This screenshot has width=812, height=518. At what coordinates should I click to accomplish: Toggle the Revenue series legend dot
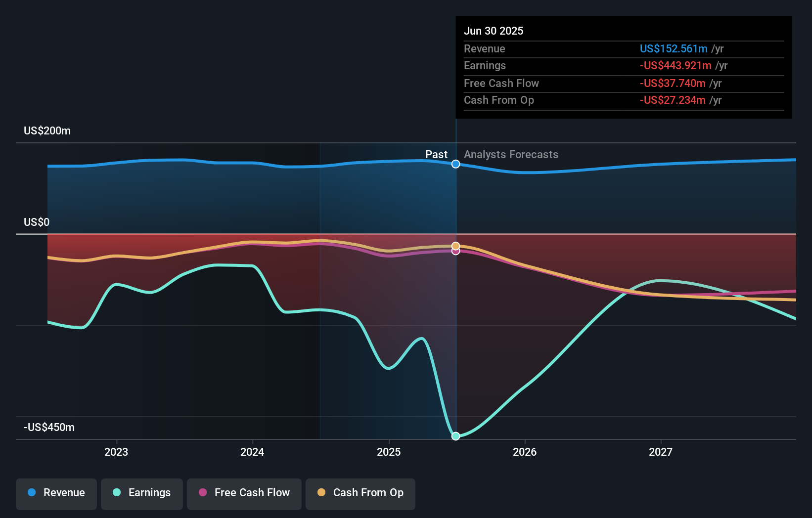click(33, 493)
